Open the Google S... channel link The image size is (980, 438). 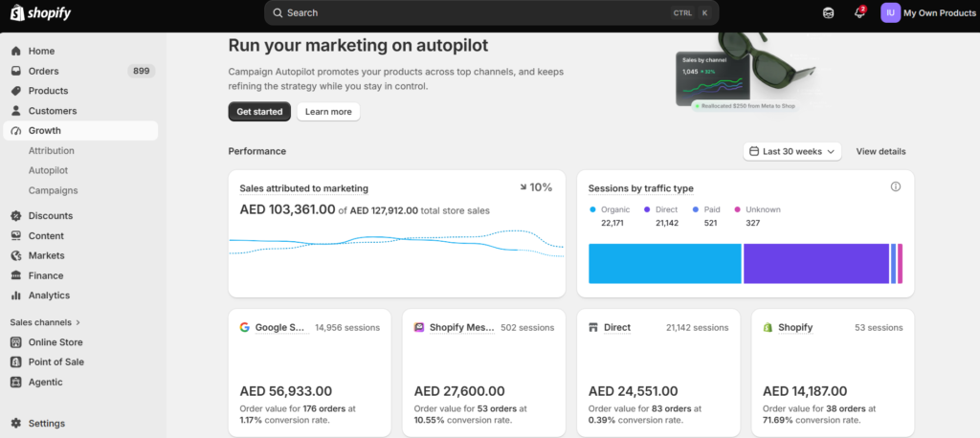click(282, 327)
